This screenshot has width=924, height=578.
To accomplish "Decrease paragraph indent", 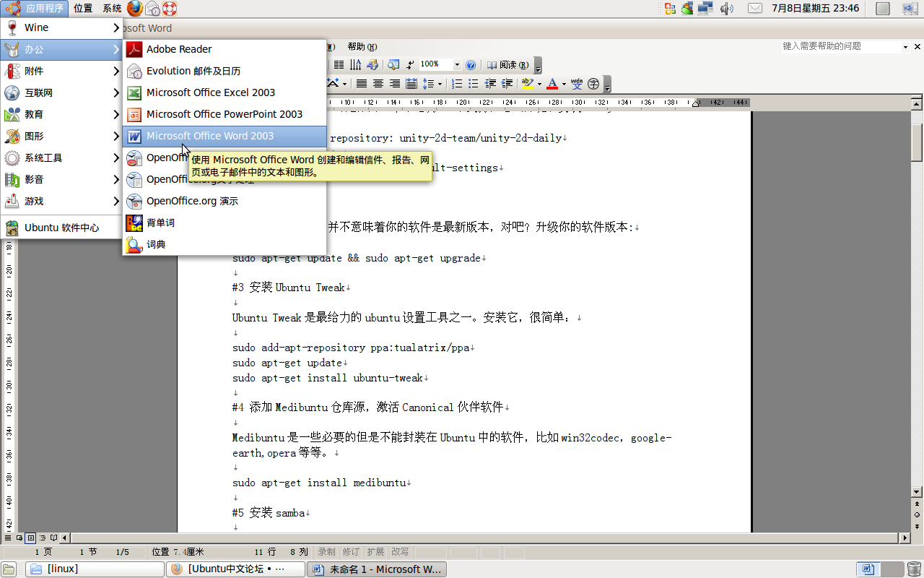I will pyautogui.click(x=491, y=84).
